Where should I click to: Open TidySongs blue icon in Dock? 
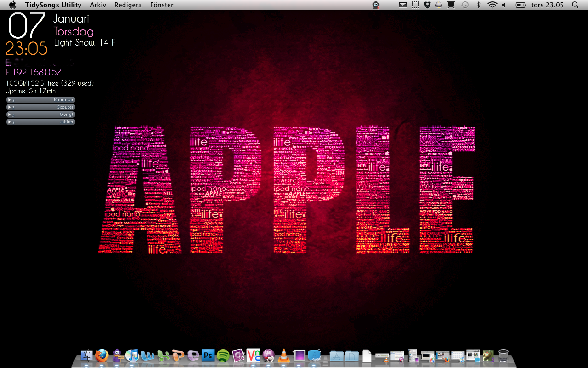coord(314,355)
